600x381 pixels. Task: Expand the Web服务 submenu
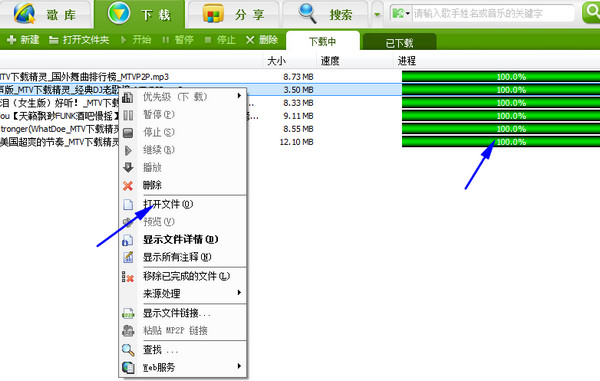pos(183,368)
